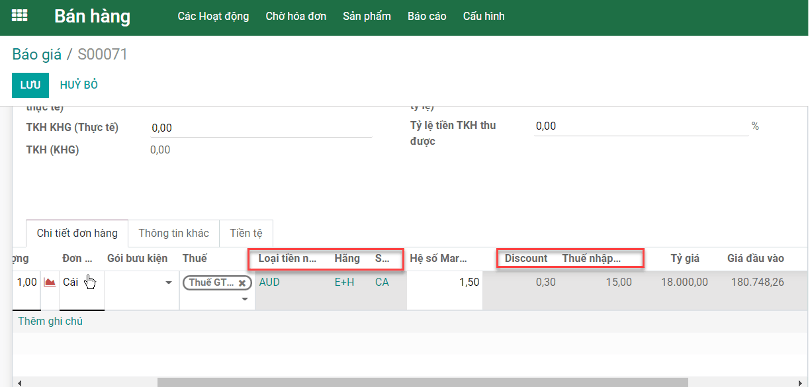Click the TKH (KHG) value 0,00
This screenshot has height=390, width=810.
coord(160,150)
